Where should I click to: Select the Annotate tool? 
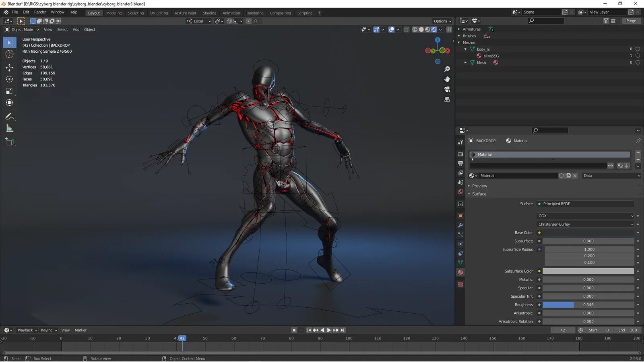point(9,117)
